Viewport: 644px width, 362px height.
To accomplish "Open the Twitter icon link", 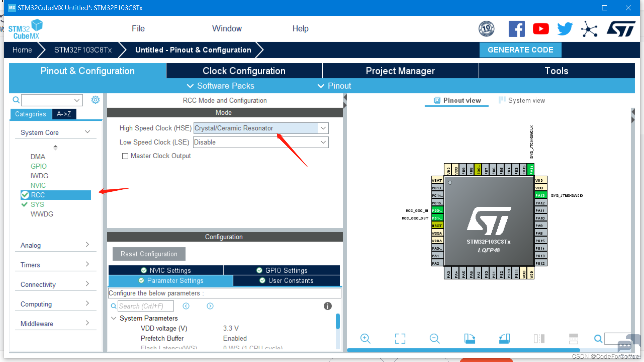I will pos(565,29).
